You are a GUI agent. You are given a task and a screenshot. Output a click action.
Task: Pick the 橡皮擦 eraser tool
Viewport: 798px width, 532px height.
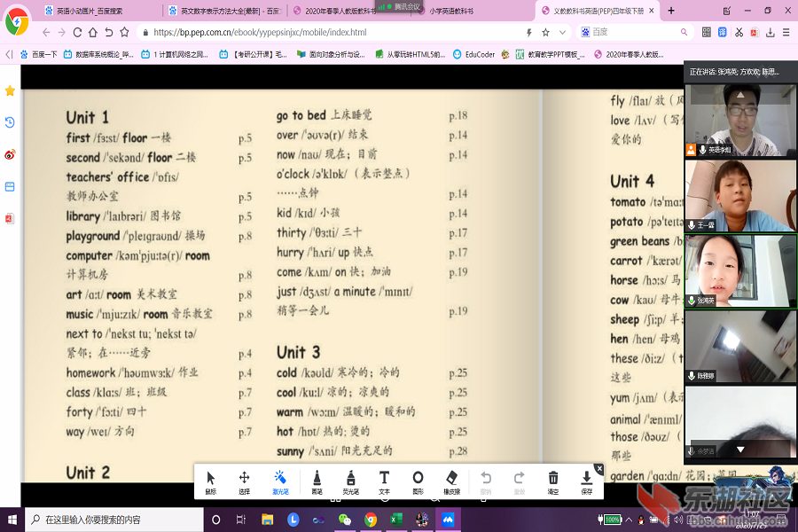452,482
